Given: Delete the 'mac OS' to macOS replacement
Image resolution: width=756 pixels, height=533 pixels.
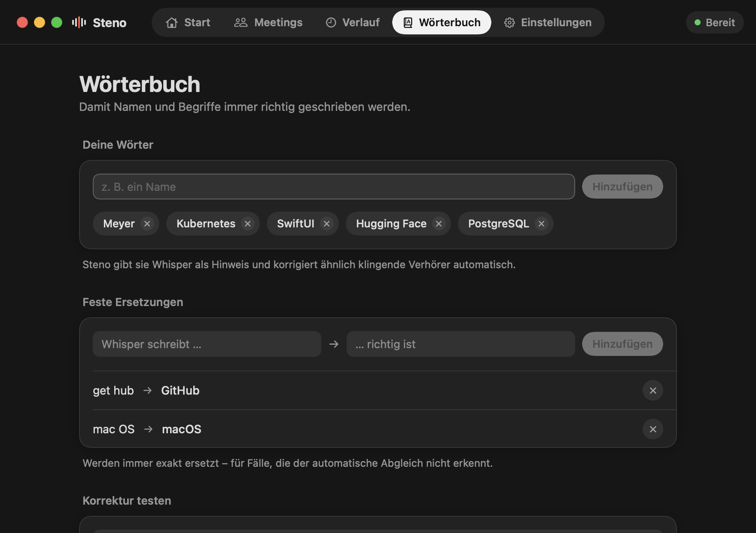Looking at the screenshot, I should point(653,429).
